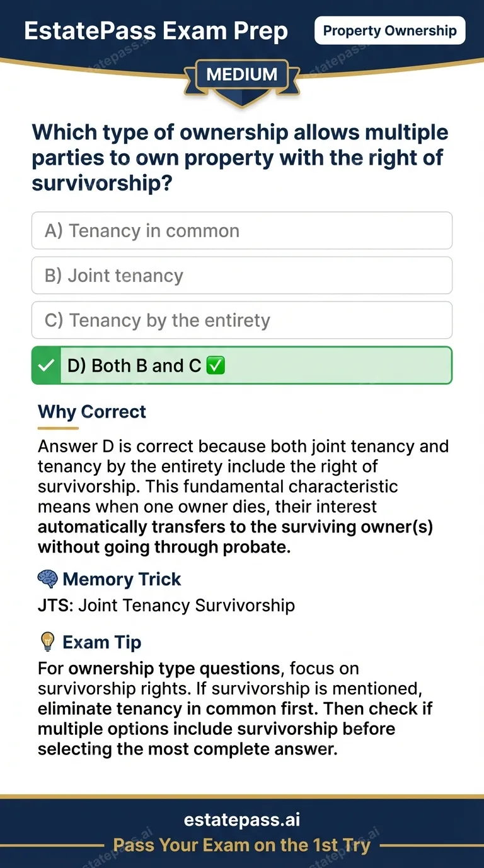This screenshot has height=868, width=484.
Task: Click the Exam Tip heading
Action: point(101,642)
